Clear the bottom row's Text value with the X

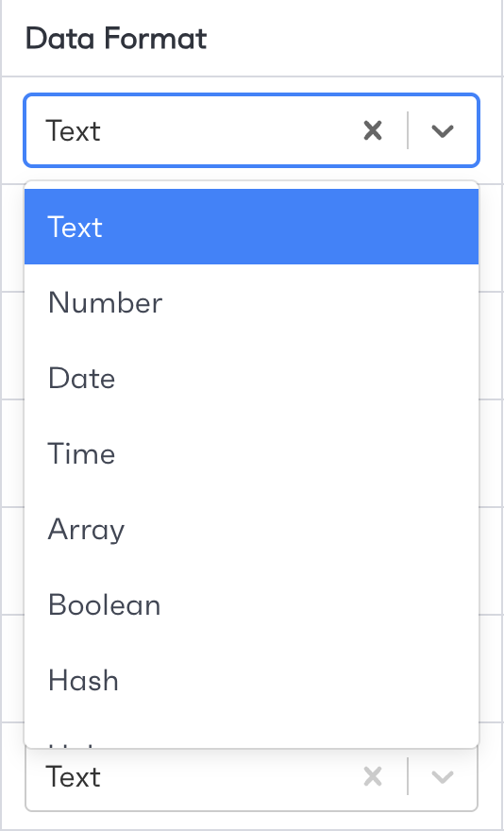click(373, 777)
